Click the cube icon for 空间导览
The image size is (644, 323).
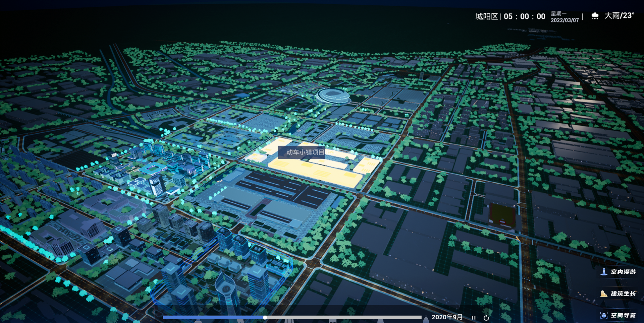[x=604, y=315]
